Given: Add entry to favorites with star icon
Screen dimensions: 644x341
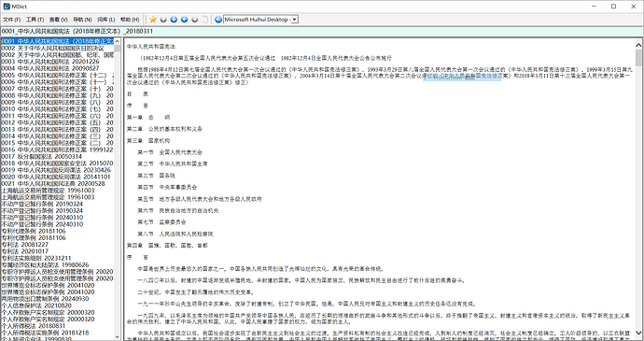Looking at the screenshot, I should click(153, 20).
